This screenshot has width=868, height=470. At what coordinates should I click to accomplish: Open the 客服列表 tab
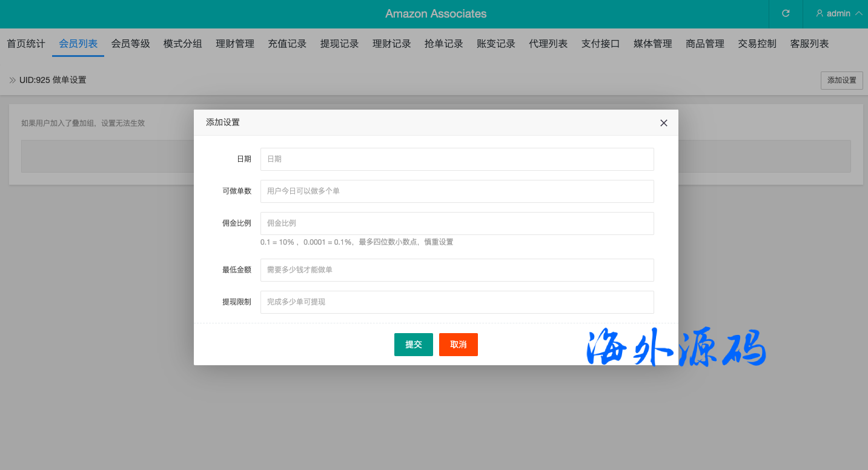click(809, 44)
